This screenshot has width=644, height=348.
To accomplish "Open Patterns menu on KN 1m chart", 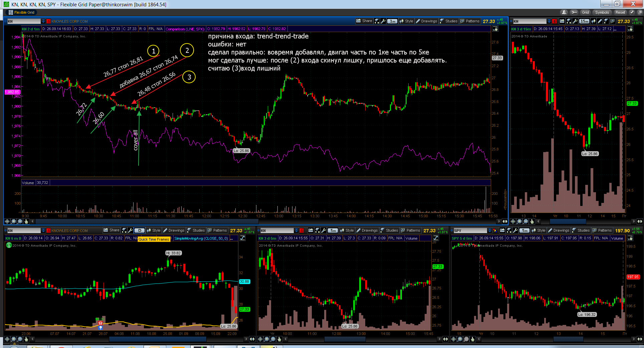I will click(x=470, y=21).
